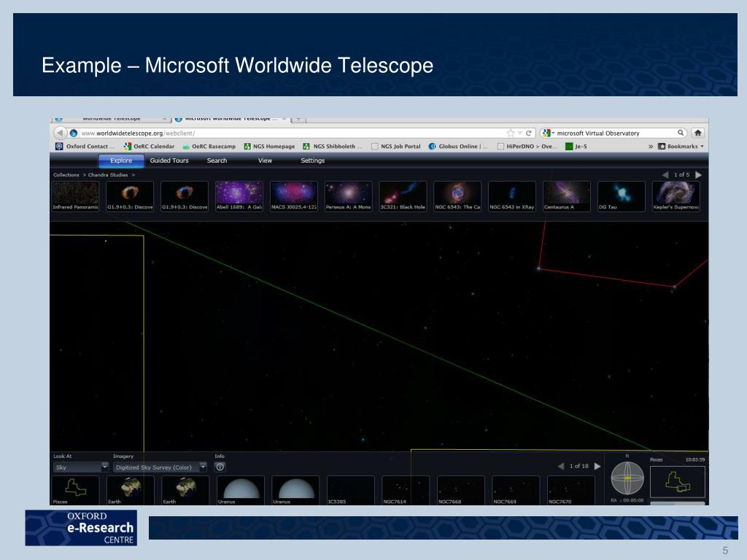Click the magnifier icon in the browser search box
The height and width of the screenshot is (560, 747).
681,133
